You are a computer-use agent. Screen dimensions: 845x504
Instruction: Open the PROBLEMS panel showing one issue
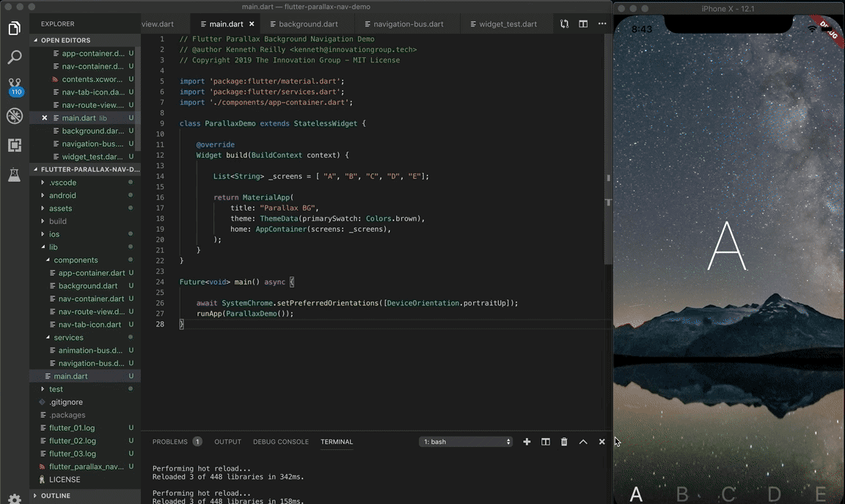pos(171,442)
